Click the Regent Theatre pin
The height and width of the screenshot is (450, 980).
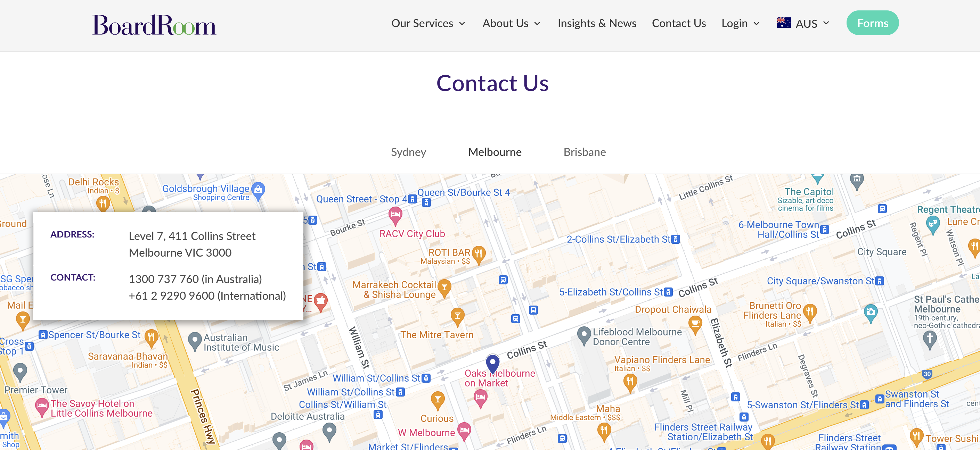pos(932,225)
